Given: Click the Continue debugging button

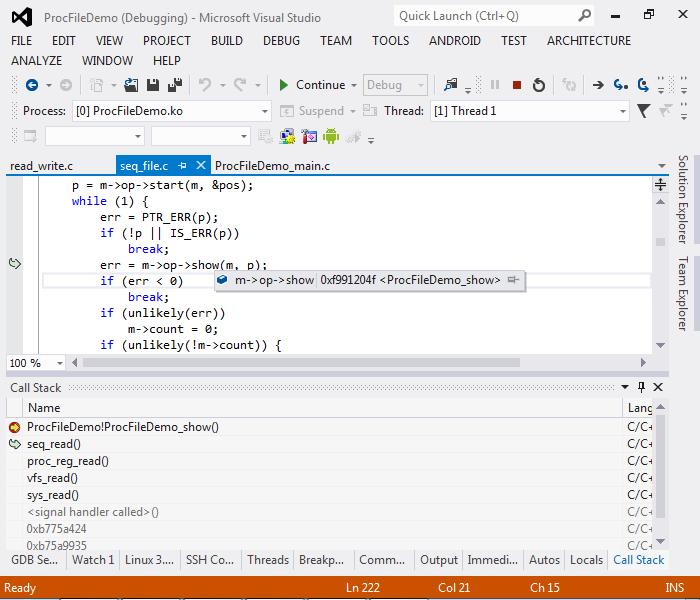Looking at the screenshot, I should [311, 85].
